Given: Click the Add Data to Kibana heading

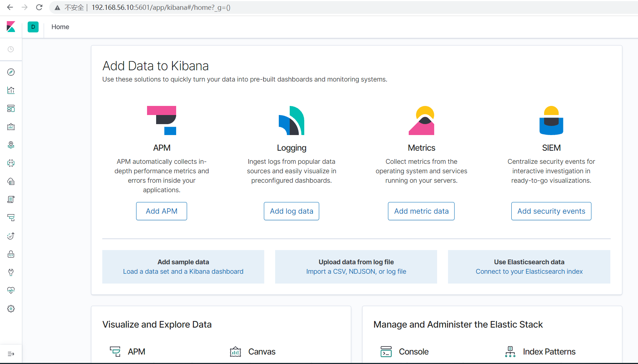Looking at the screenshot, I should click(155, 66).
